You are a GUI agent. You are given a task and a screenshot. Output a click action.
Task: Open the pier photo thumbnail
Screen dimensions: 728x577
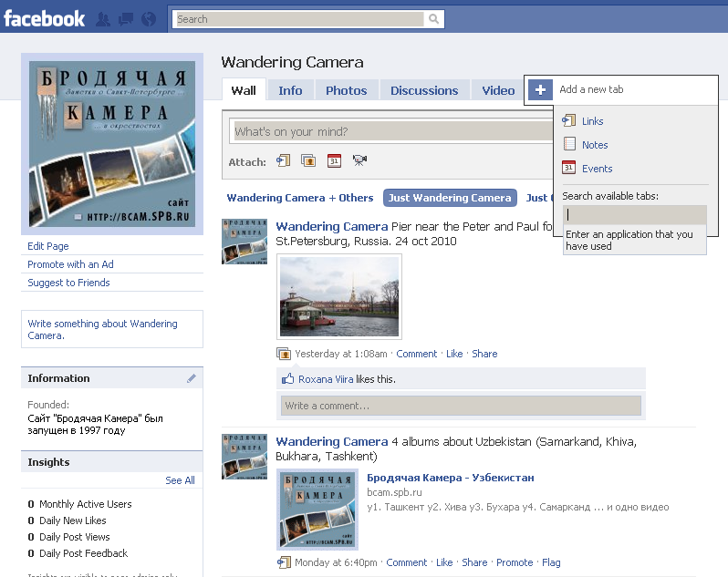point(339,296)
